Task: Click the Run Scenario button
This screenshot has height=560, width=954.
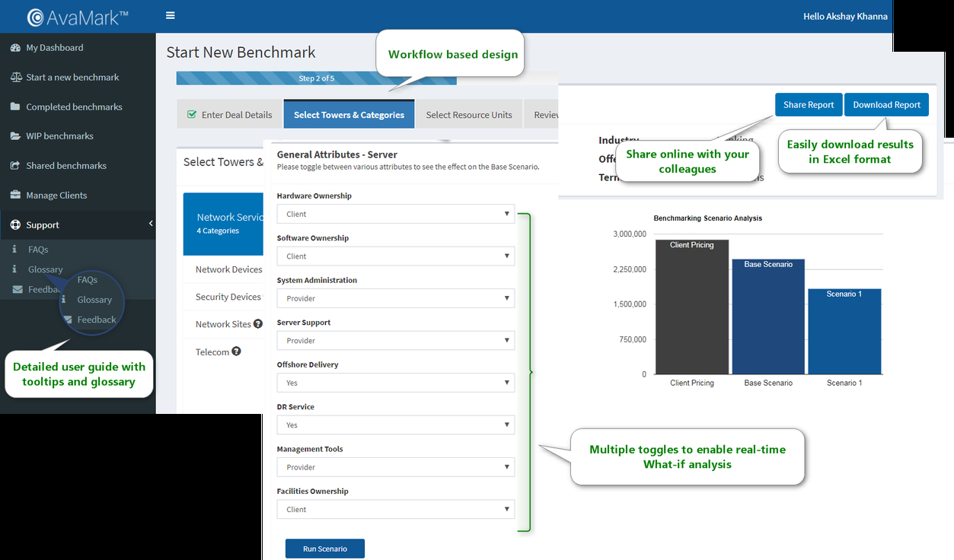Action: pyautogui.click(x=324, y=549)
